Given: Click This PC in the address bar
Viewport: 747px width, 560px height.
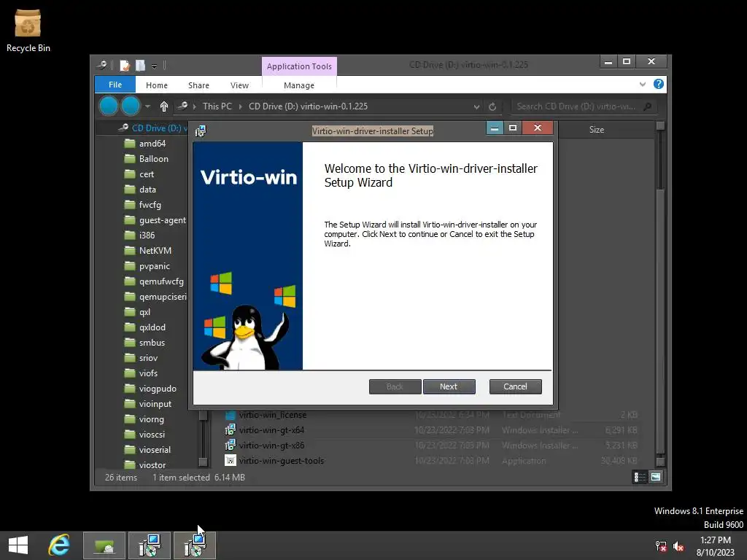Looking at the screenshot, I should click(x=217, y=106).
